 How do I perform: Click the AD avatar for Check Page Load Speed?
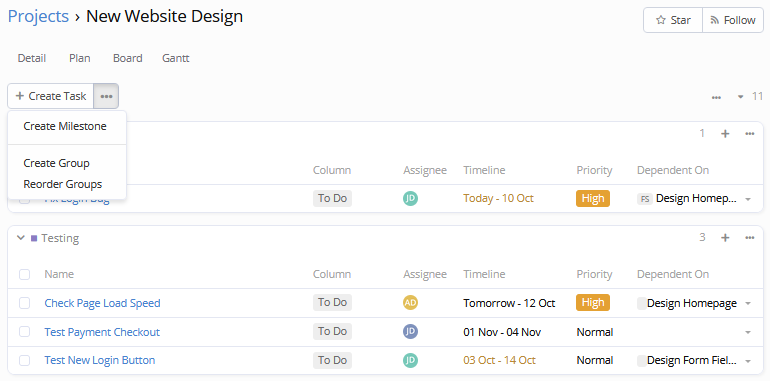coord(411,302)
